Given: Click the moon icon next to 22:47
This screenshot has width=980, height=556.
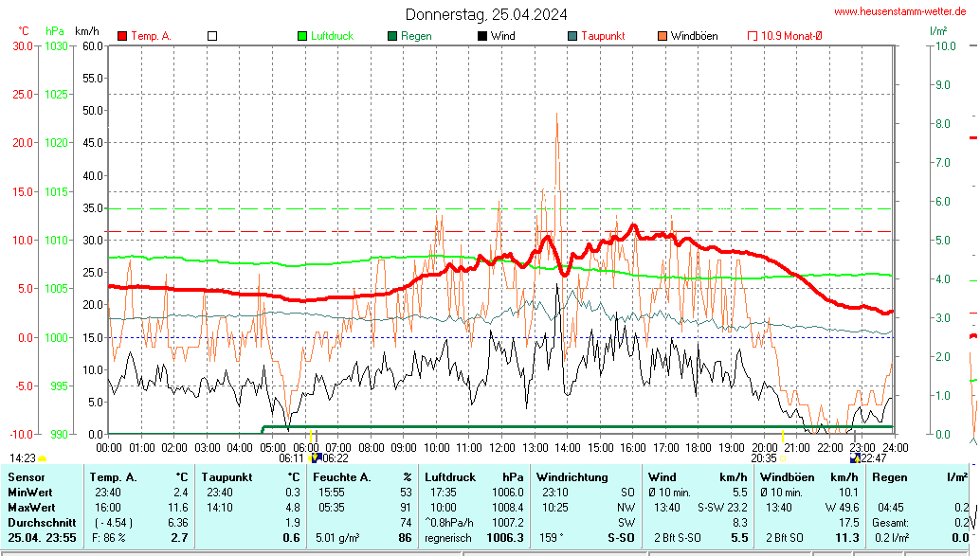Looking at the screenshot, I should (855, 457).
